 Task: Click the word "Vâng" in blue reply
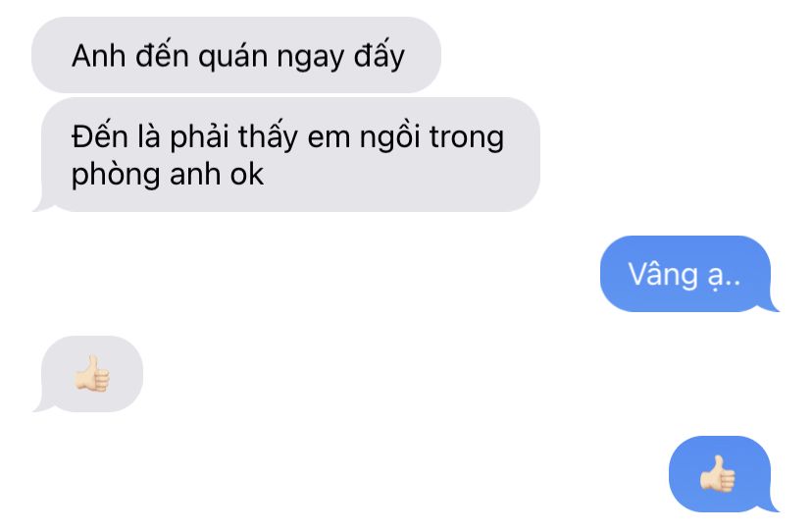coord(663,274)
